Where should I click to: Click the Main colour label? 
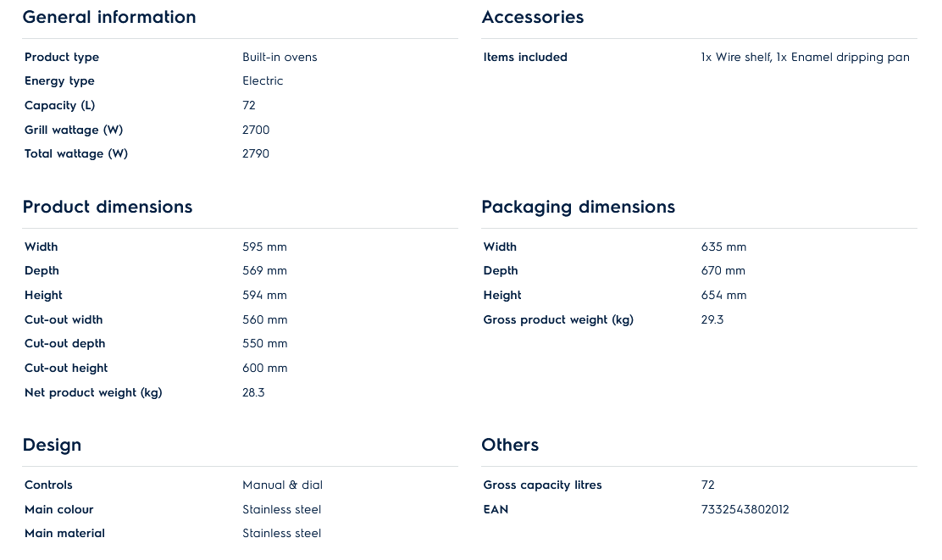(x=58, y=509)
